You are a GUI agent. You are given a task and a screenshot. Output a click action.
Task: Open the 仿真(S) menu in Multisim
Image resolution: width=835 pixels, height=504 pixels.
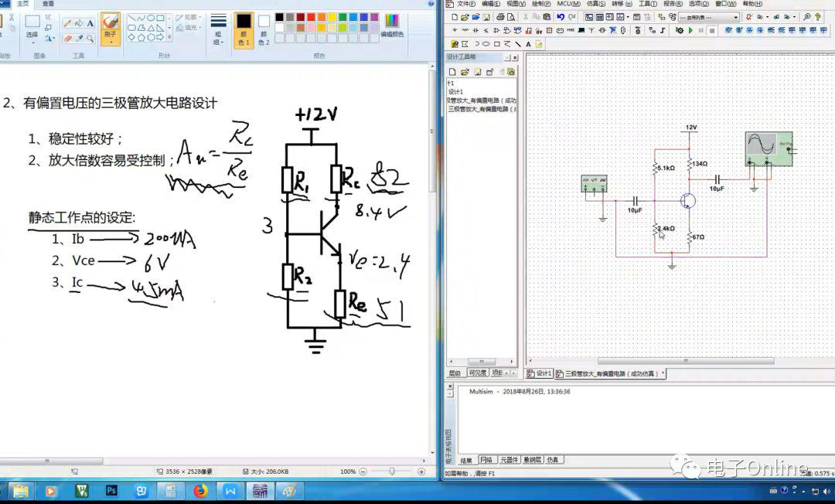point(596,4)
